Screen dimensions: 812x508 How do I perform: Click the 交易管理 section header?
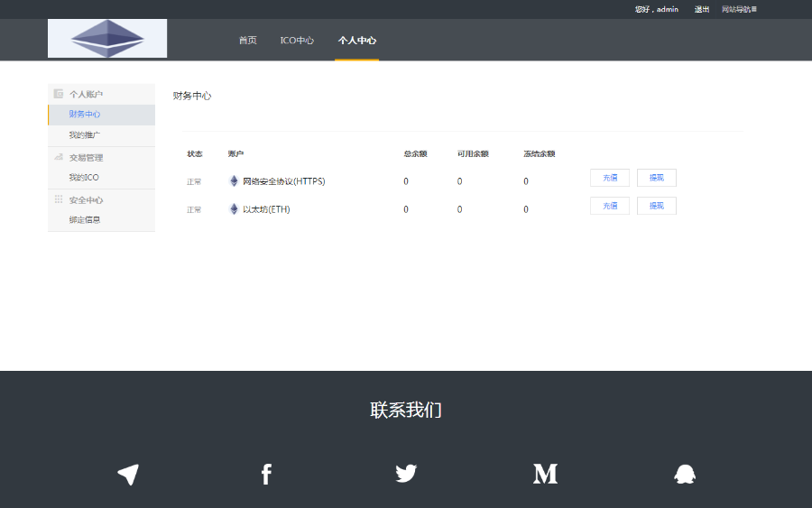pos(86,157)
